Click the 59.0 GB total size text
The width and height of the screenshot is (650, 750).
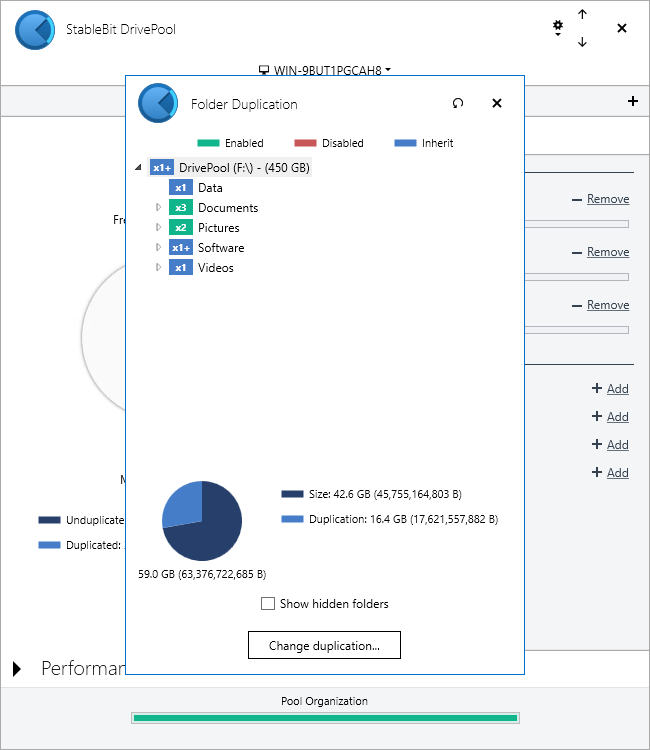coord(202,574)
